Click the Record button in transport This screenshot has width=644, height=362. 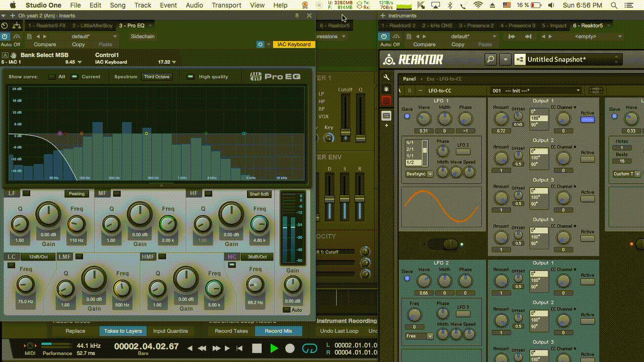pos(290,348)
